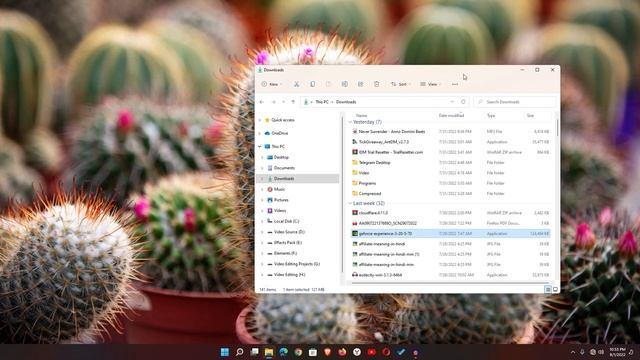Open YouTube app from the taskbar
The height and width of the screenshot is (360, 640).
(371, 352)
